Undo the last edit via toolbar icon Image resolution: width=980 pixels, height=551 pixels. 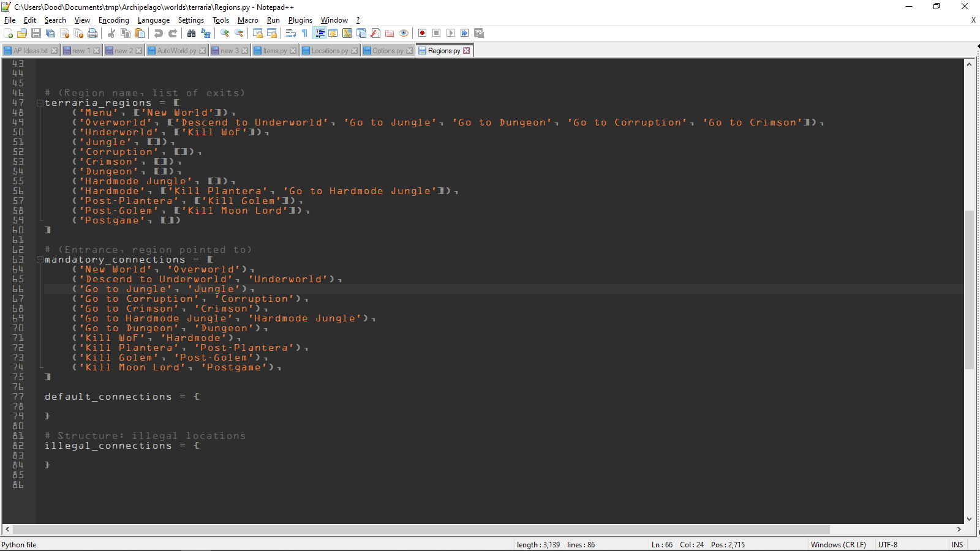tap(158, 34)
